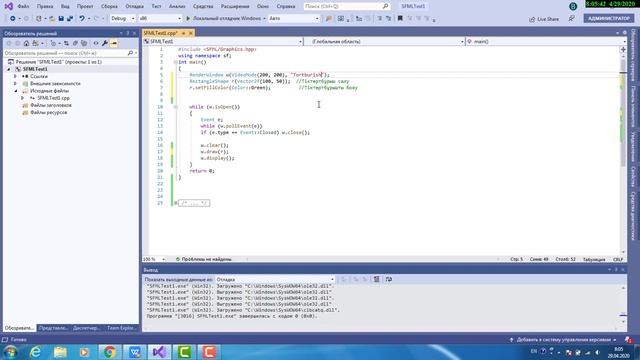Open the 100 % zoom dropdown
This screenshot has height=360, width=640.
point(154,259)
